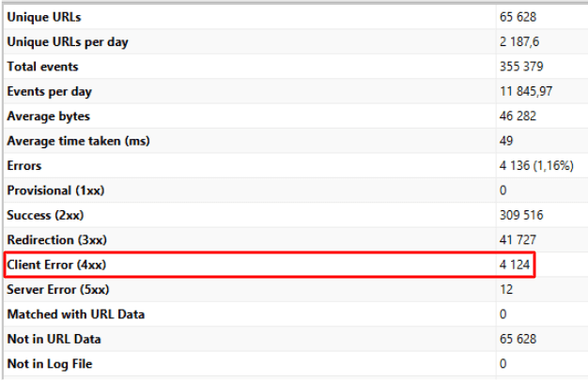Click the highlighted Client Error (4xx) row
This screenshot has width=588, height=381.
point(270,265)
